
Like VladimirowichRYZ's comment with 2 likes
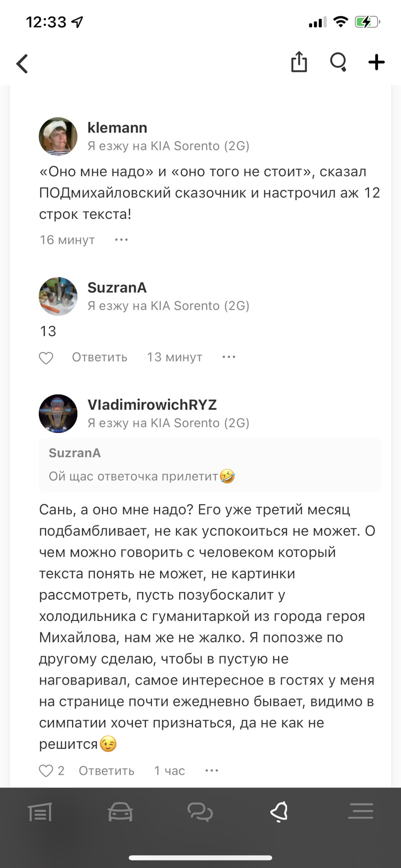46,770
